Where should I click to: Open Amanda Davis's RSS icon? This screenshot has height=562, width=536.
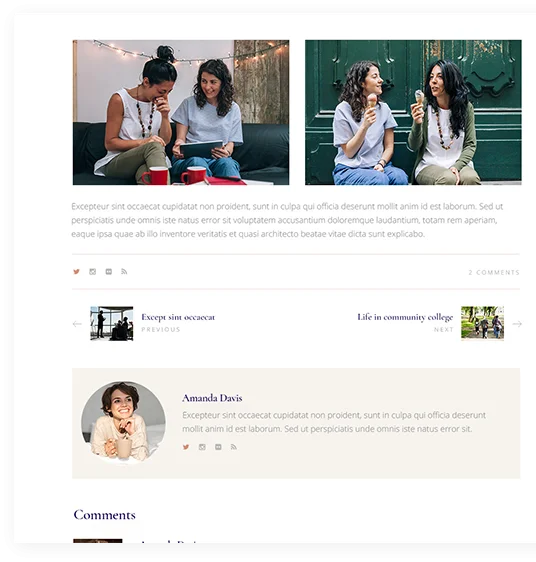point(234,447)
